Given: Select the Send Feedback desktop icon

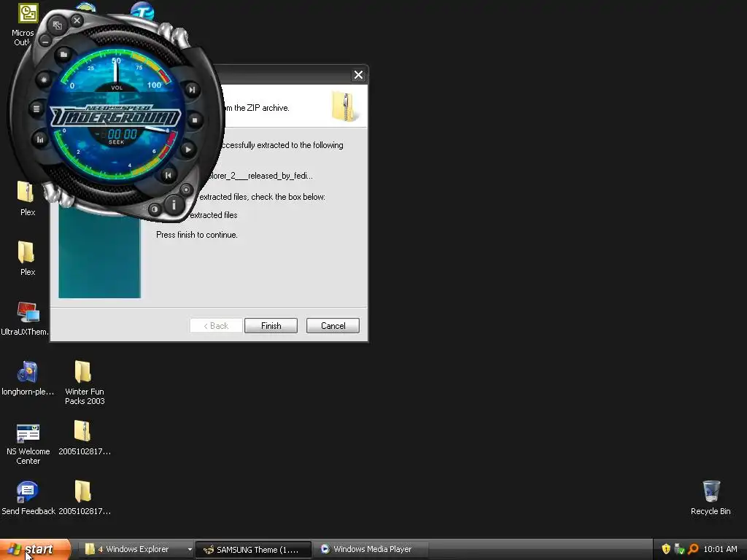Looking at the screenshot, I should [x=28, y=498].
